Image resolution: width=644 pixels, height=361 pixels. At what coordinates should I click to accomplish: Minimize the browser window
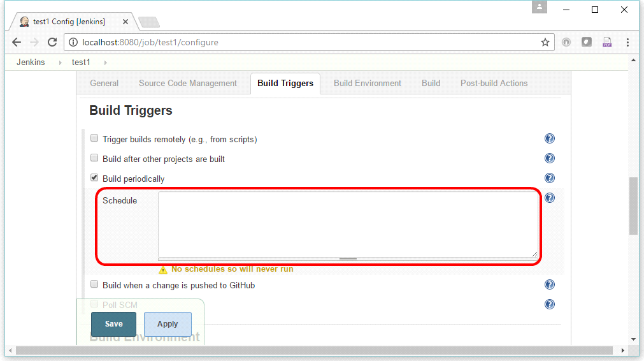tap(566, 10)
